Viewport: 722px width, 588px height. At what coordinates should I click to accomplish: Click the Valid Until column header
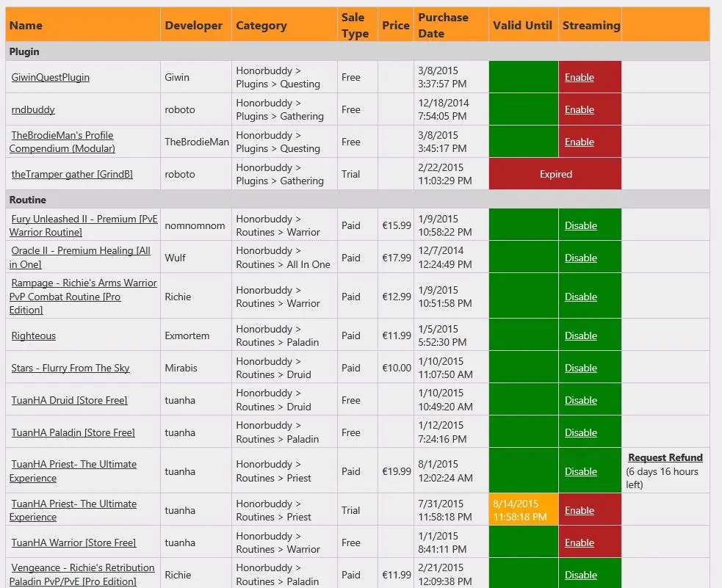pos(522,25)
